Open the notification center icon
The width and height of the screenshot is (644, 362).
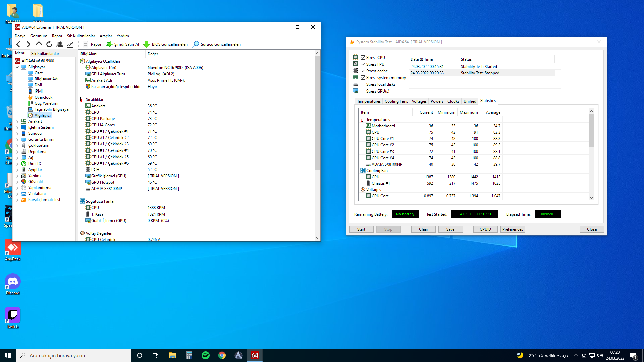pyautogui.click(x=634, y=356)
